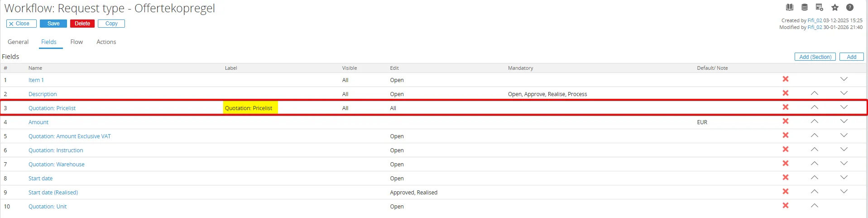Delete the Item 1 field row

[786, 79]
